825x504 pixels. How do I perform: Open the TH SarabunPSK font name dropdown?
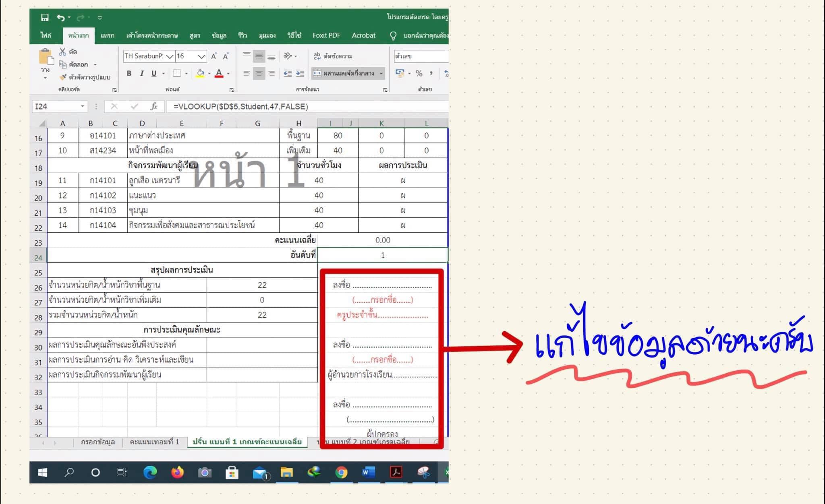tap(170, 56)
